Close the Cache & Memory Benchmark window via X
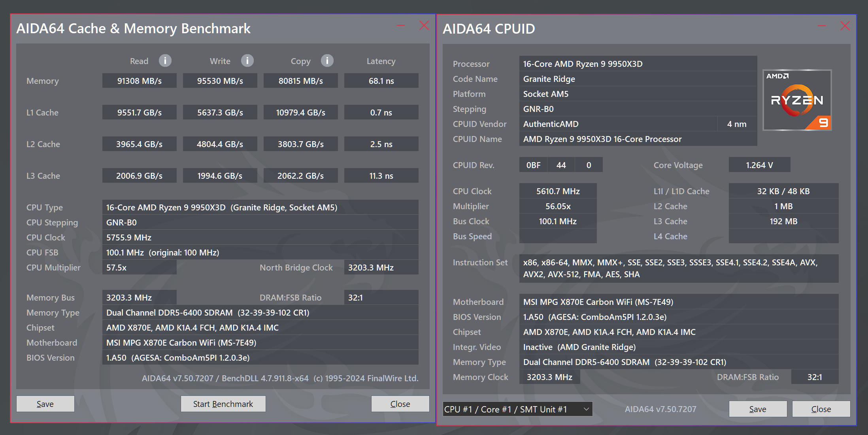This screenshot has width=868, height=435. point(424,26)
